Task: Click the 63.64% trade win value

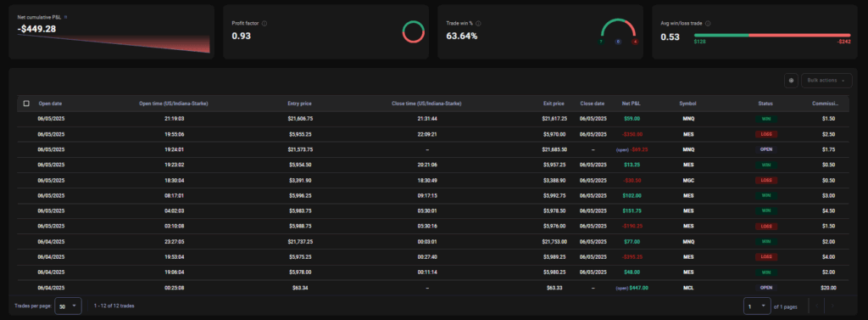Action: click(x=462, y=36)
